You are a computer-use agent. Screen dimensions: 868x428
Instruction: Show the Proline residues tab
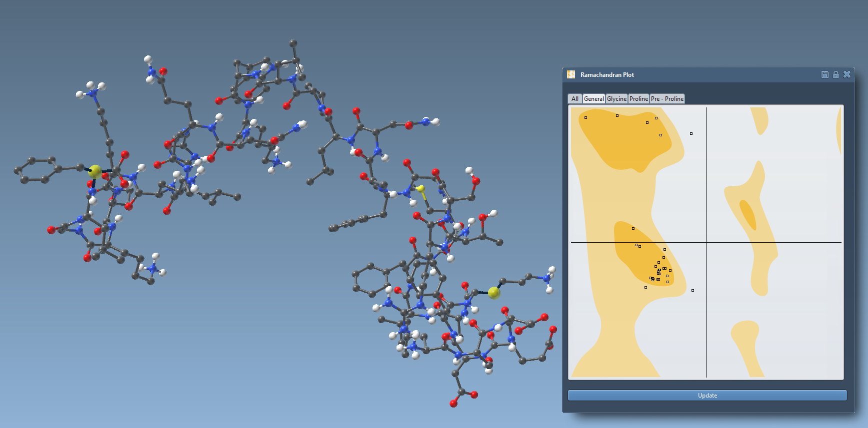(638, 99)
